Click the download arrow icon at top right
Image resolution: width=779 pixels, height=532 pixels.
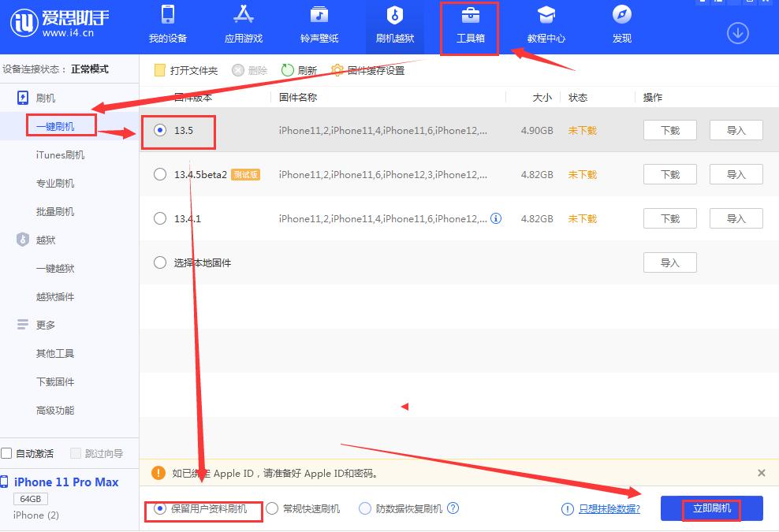[x=737, y=33]
